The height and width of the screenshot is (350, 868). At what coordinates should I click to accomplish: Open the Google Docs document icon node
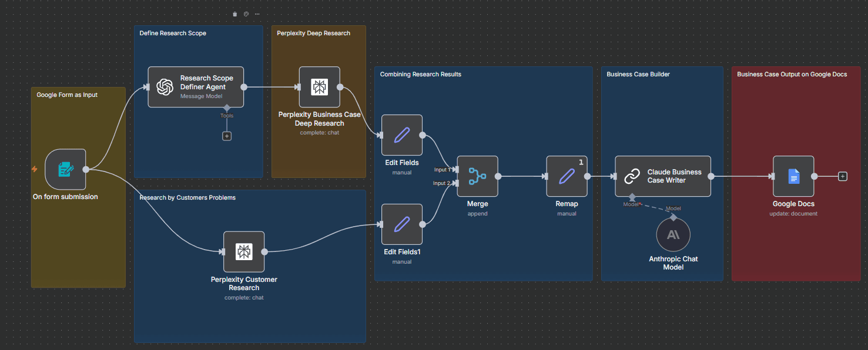pos(793,176)
